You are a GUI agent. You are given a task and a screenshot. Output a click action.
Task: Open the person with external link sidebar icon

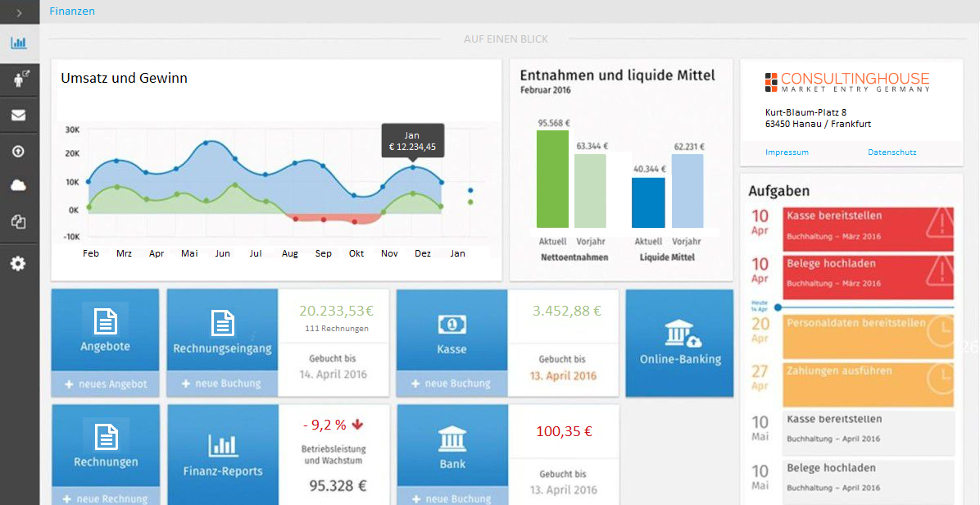pyautogui.click(x=20, y=80)
